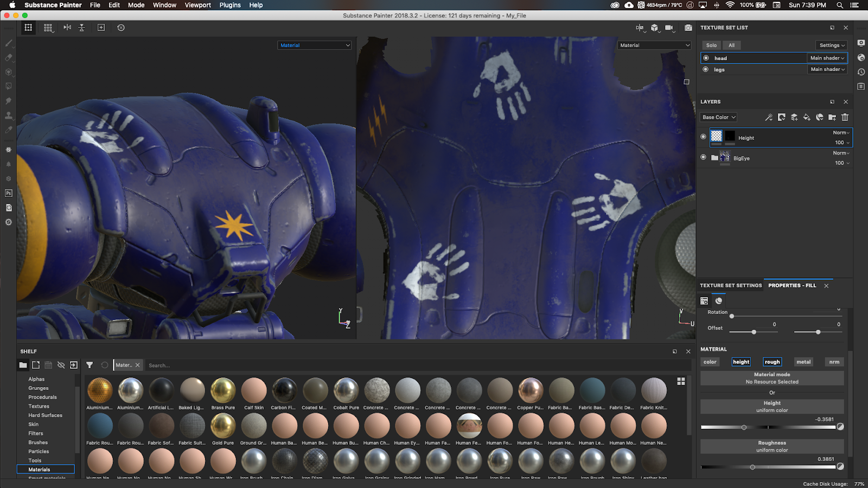This screenshot has height=488, width=868.
Task: Open the Edit menu
Action: (x=114, y=5)
